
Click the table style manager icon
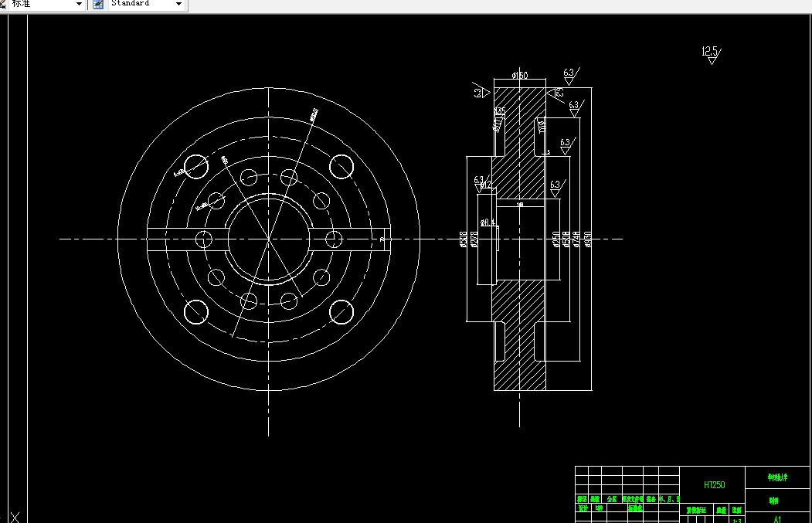pyautogui.click(x=98, y=4)
